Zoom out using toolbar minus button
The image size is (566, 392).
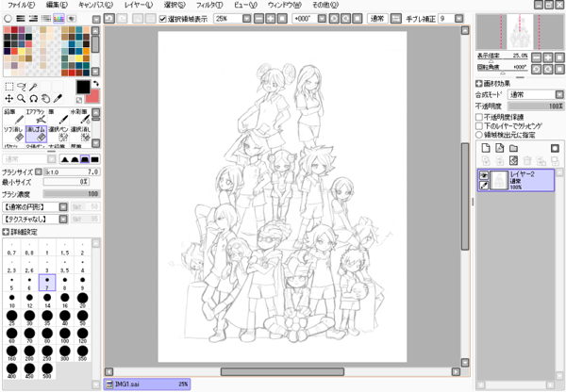point(258,19)
